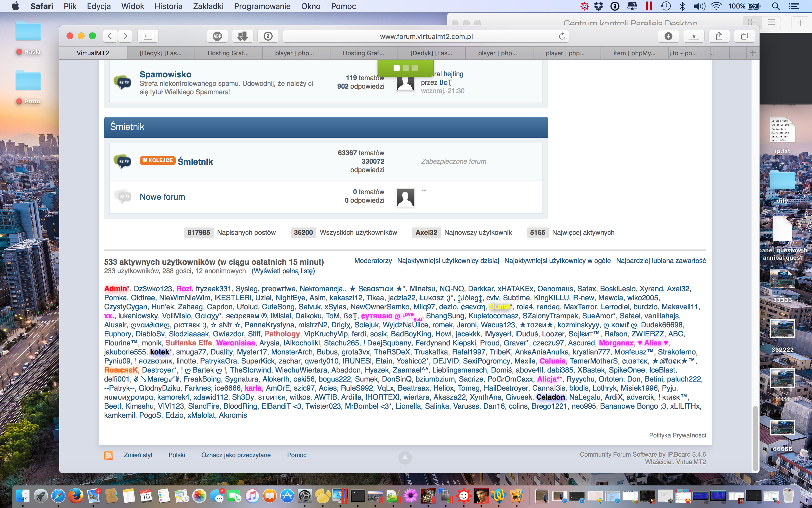This screenshot has height=508, width=812.
Task: Open the 1Password extension in Safari toolbar
Action: [268, 36]
